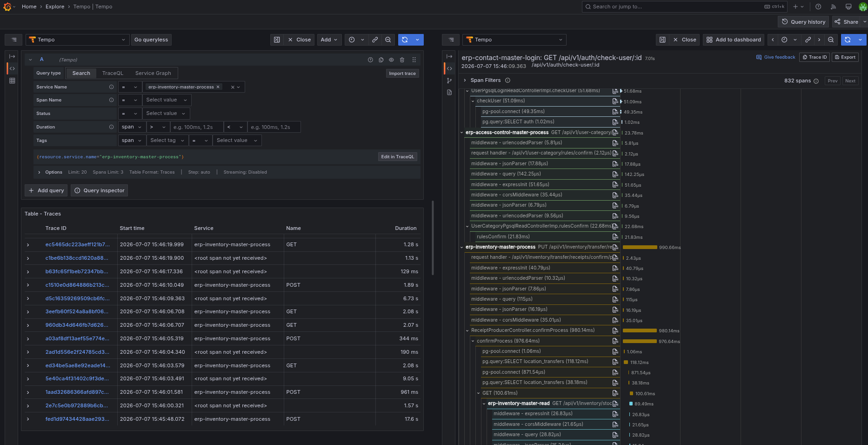
Task: Expand trace row ec5465dc223aeff121b7
Action: coord(28,245)
